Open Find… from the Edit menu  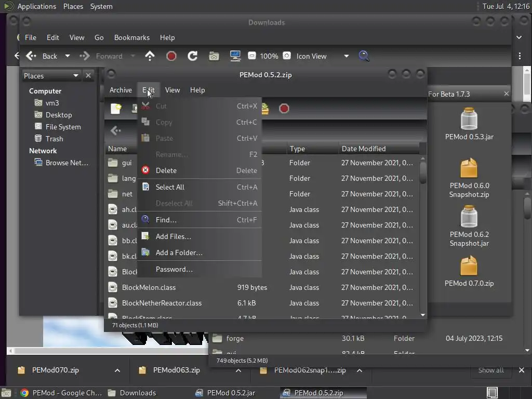(199, 220)
